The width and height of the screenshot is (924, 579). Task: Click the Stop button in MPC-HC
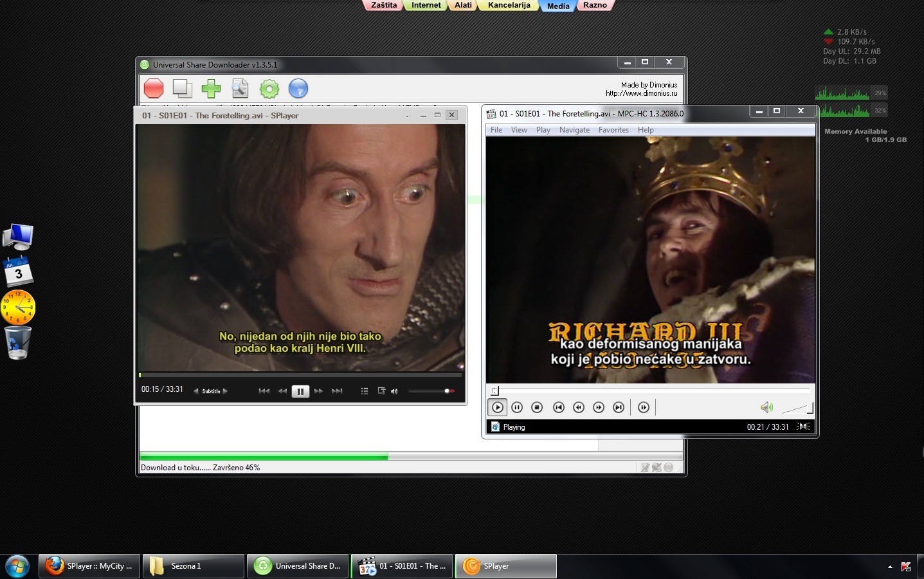[538, 407]
